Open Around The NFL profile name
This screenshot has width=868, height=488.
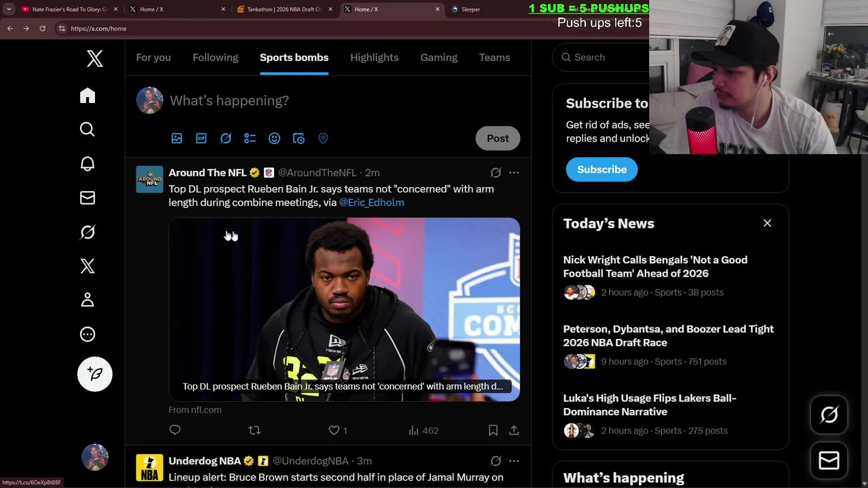pos(208,173)
